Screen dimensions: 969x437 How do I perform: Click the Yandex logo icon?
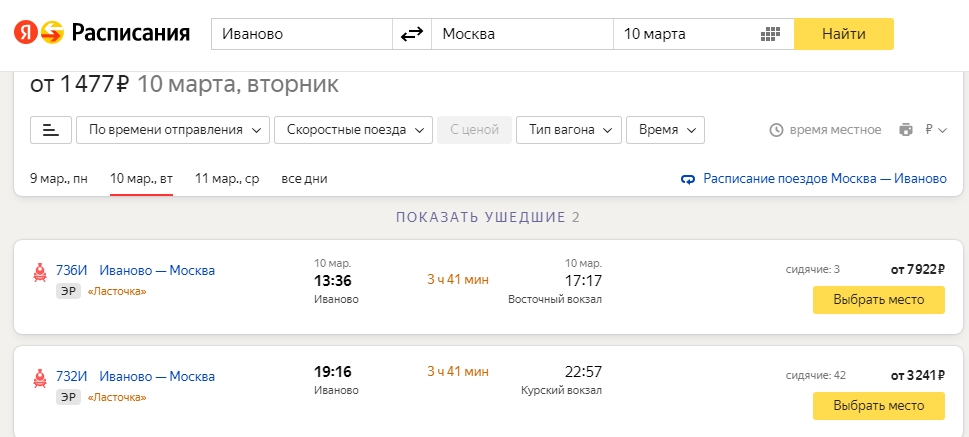37,33
